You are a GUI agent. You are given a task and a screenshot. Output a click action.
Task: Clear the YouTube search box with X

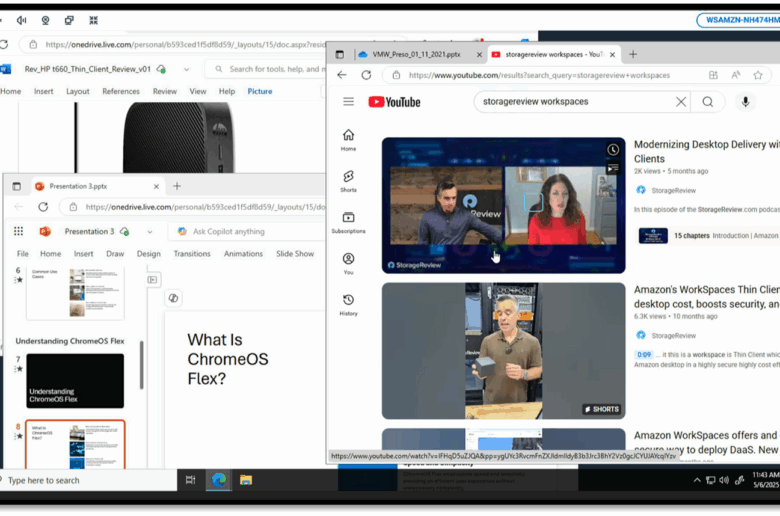pyautogui.click(x=681, y=102)
